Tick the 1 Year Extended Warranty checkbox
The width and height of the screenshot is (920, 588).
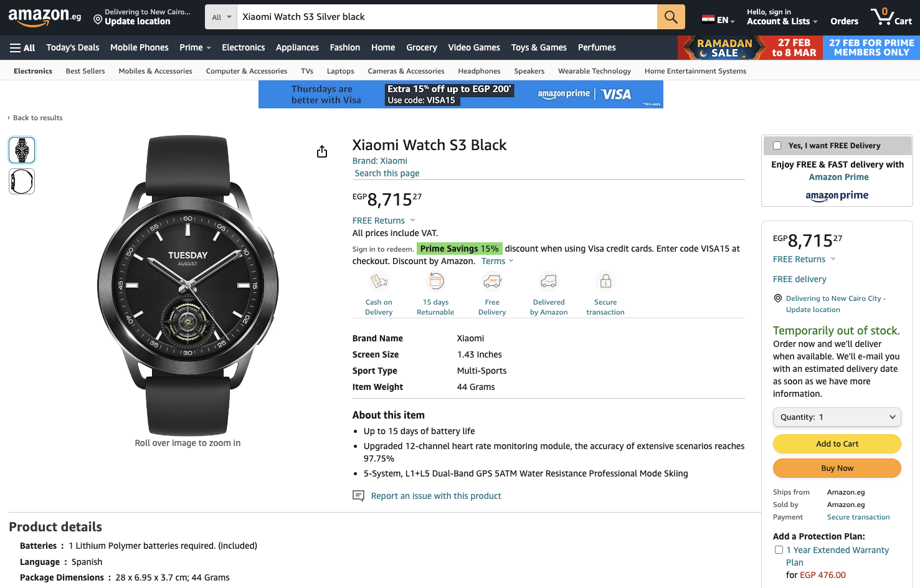tap(779, 550)
